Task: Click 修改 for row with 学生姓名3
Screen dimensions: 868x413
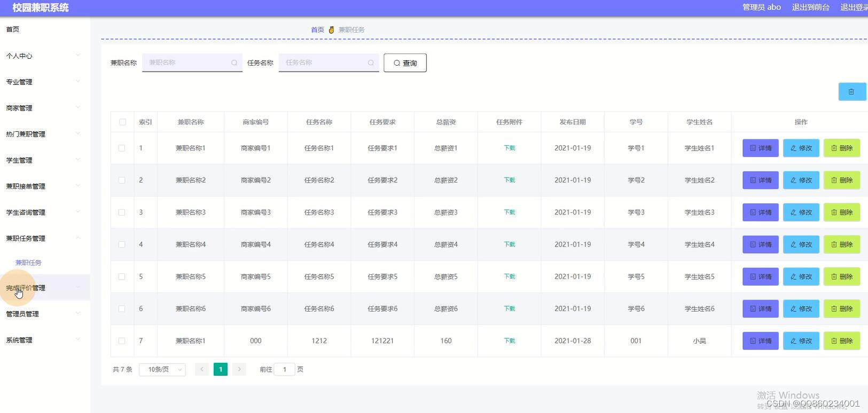Action: coord(801,212)
